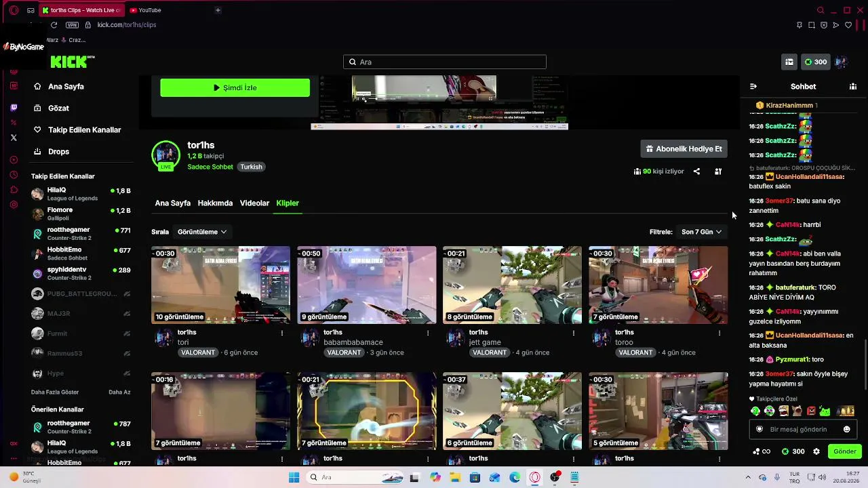Open three-dot menu on the tori clip
This screenshot has width=868, height=488.
[282, 333]
